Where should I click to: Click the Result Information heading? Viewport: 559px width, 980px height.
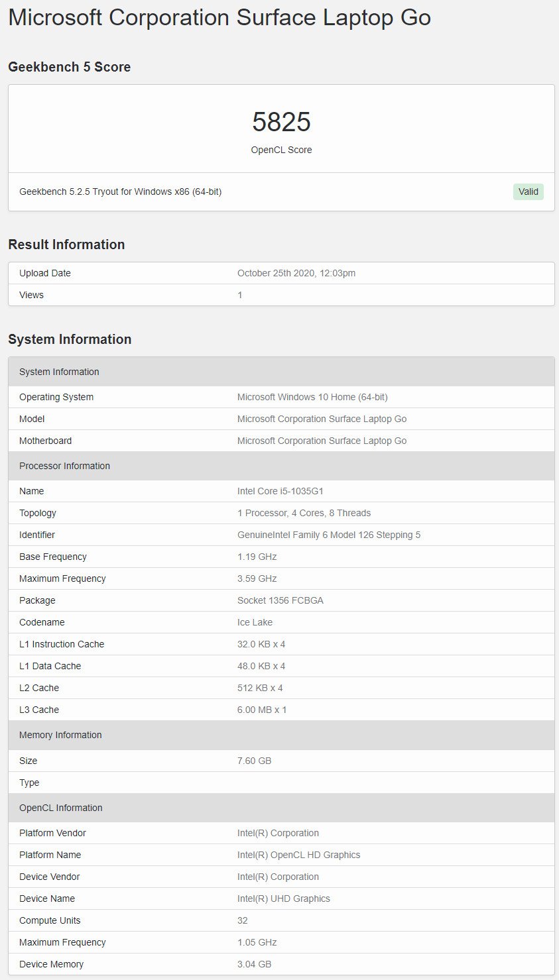click(66, 245)
